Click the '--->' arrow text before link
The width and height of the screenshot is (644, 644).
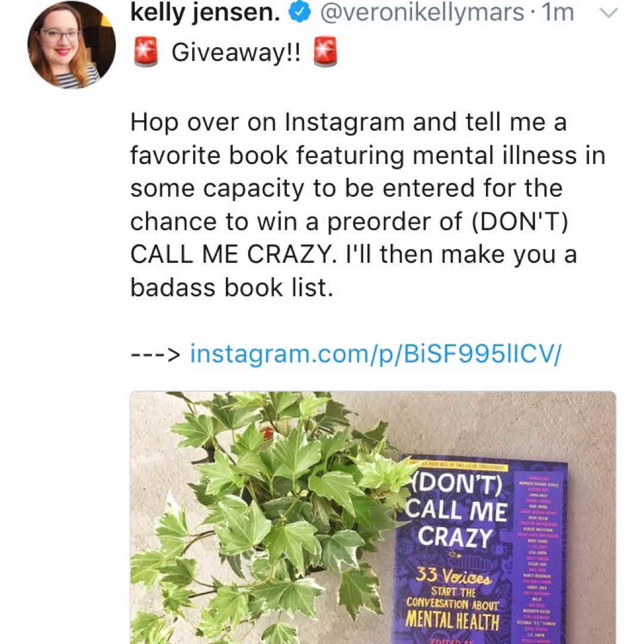pyautogui.click(x=155, y=355)
